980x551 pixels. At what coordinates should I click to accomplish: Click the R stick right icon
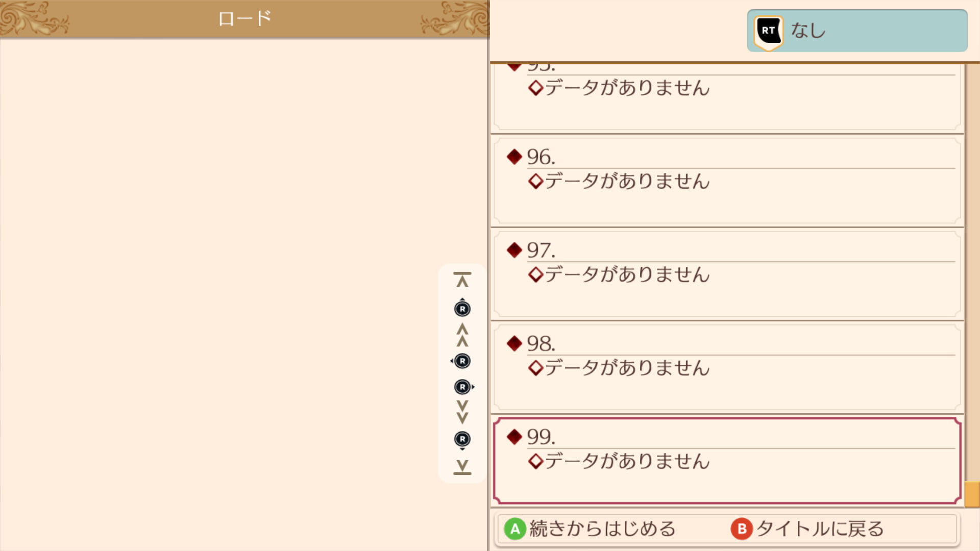tap(464, 387)
